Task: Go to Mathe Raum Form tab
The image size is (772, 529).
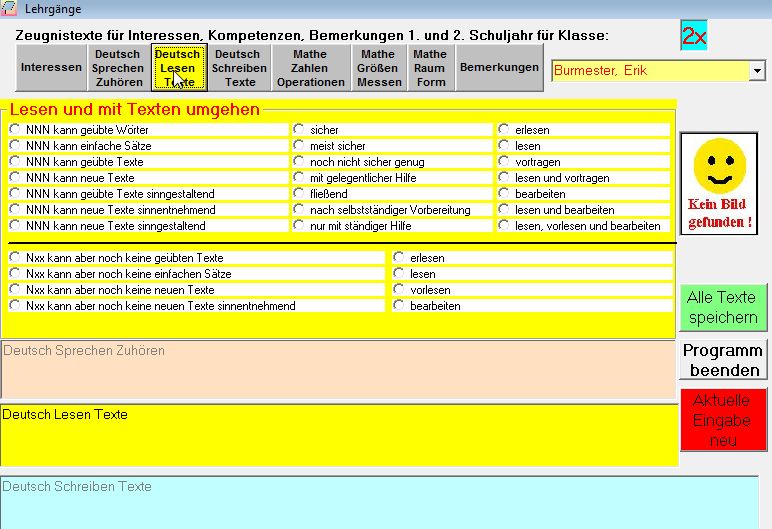Action: (431, 67)
